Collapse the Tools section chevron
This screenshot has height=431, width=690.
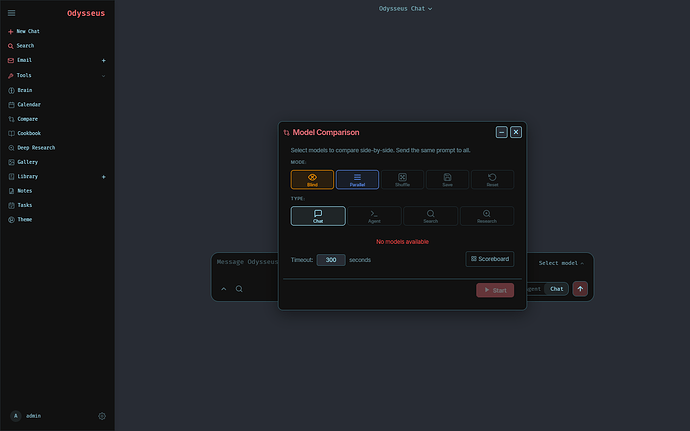[103, 76]
